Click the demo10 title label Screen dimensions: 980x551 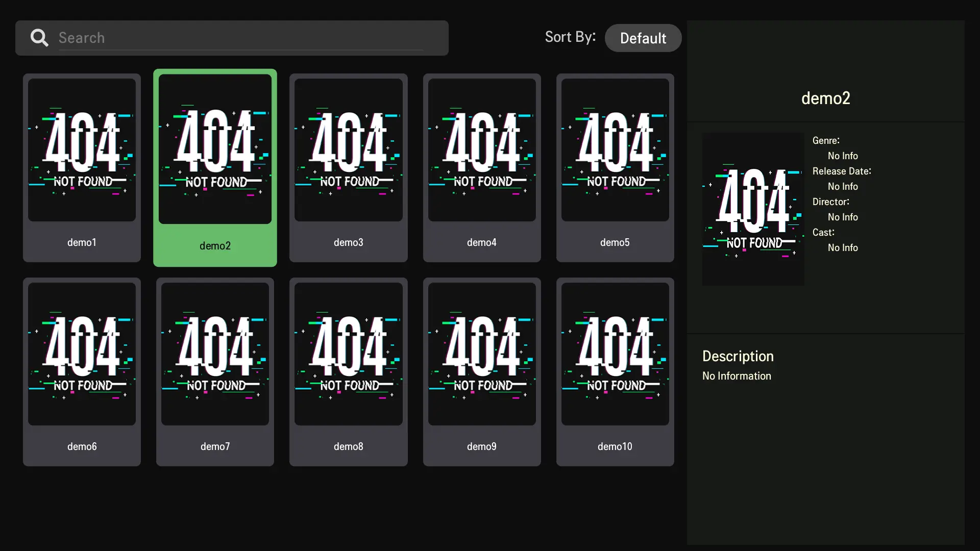[x=615, y=446]
